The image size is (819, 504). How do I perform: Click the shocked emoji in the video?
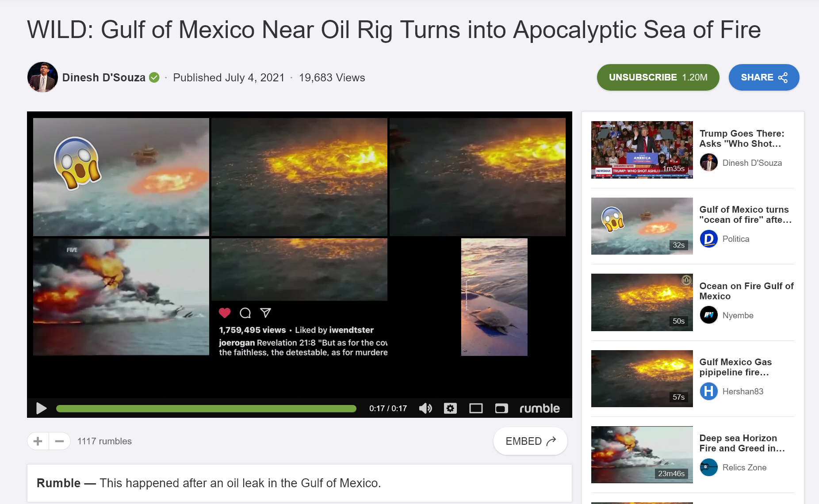pos(77,163)
